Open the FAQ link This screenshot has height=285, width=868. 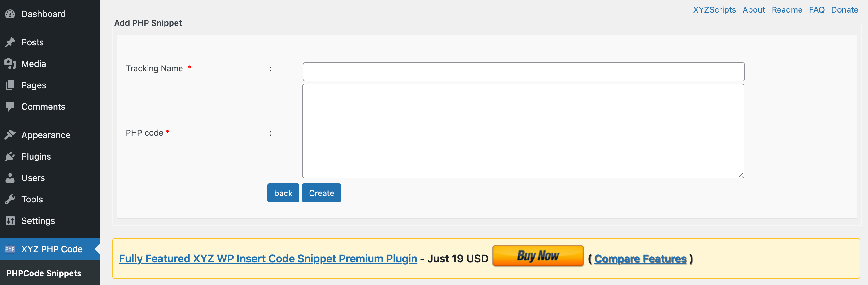816,10
